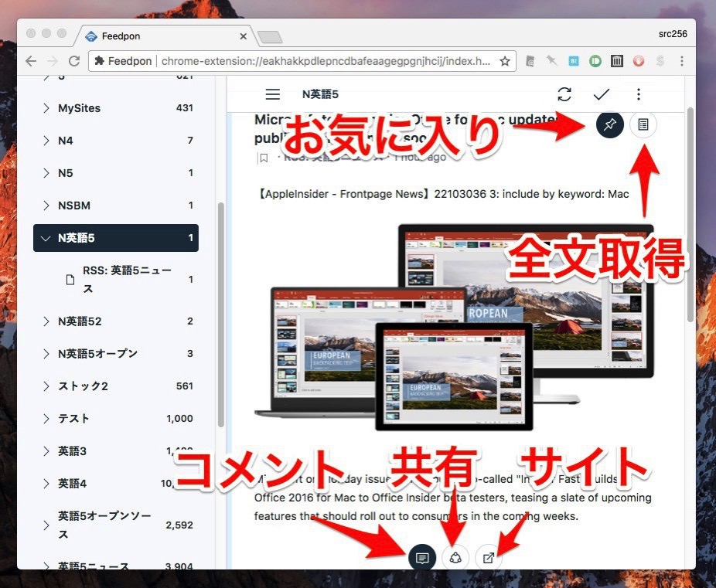This screenshot has width=716, height=588.
Task: Mark all as read with the checkmark icon
Action: point(602,94)
